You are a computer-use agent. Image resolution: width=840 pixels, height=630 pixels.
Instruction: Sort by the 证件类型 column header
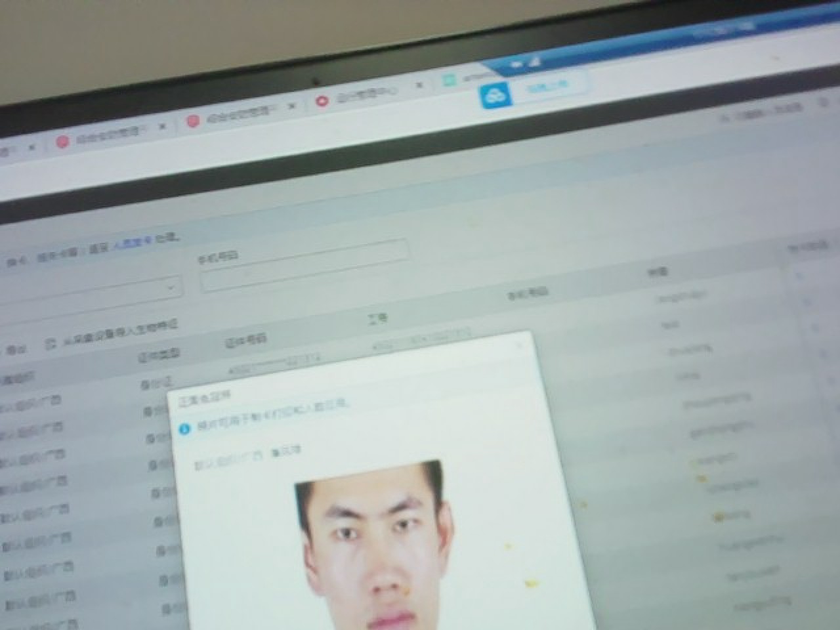point(159,356)
